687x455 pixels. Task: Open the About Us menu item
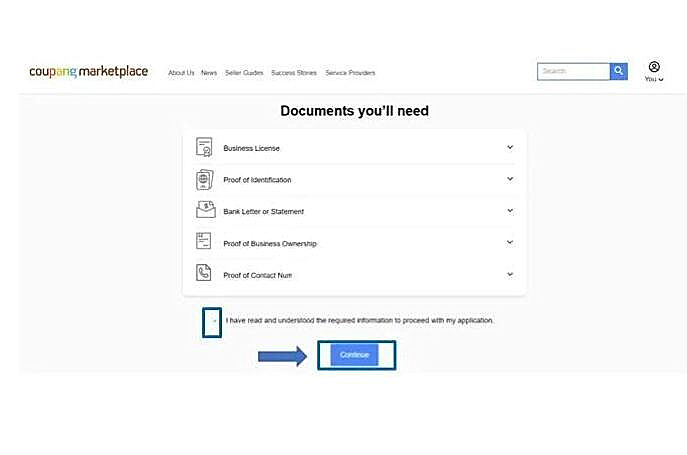click(x=181, y=73)
